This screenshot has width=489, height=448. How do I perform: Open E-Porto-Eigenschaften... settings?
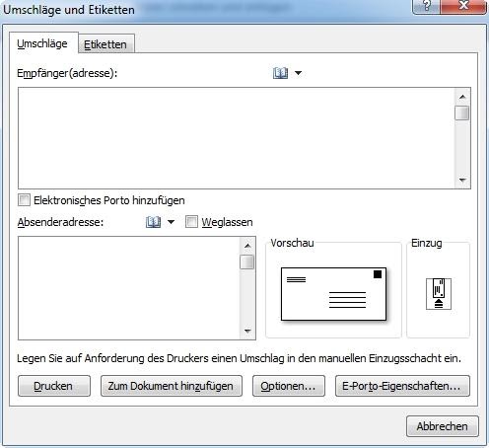[402, 386]
